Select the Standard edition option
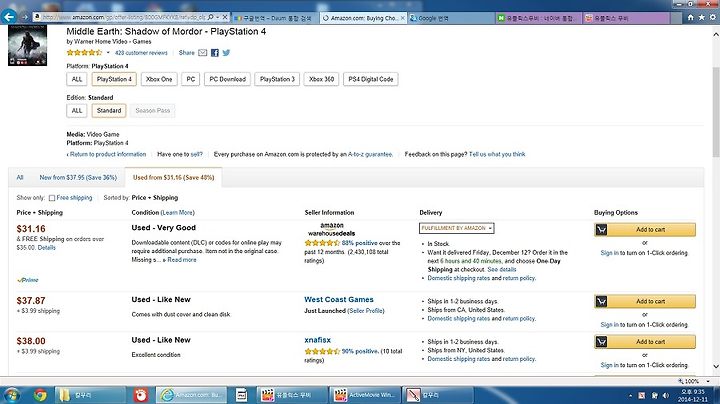 click(x=109, y=111)
